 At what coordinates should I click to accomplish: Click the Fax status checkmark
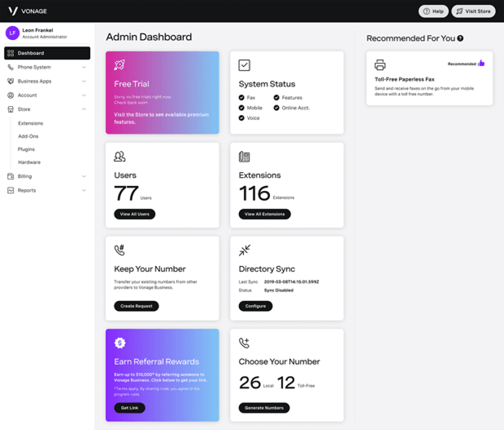[x=242, y=98]
